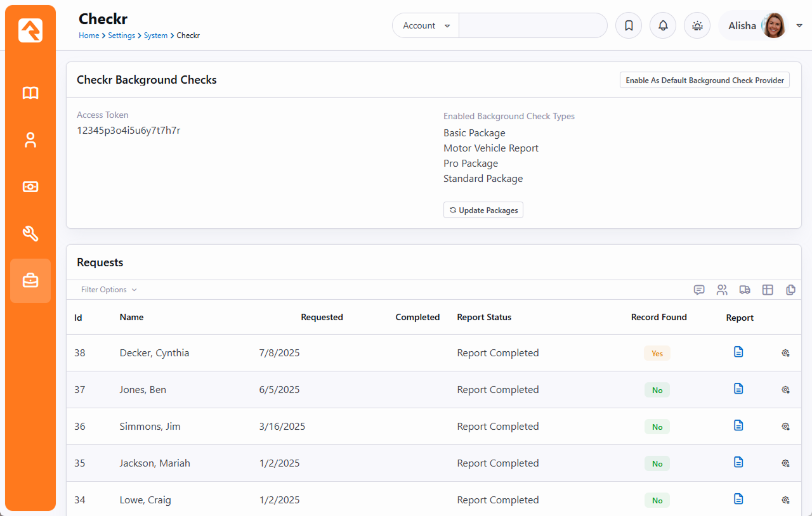Image resolution: width=812 pixels, height=516 pixels.
Task: Open the Alisha user menu arrow
Action: click(x=799, y=26)
